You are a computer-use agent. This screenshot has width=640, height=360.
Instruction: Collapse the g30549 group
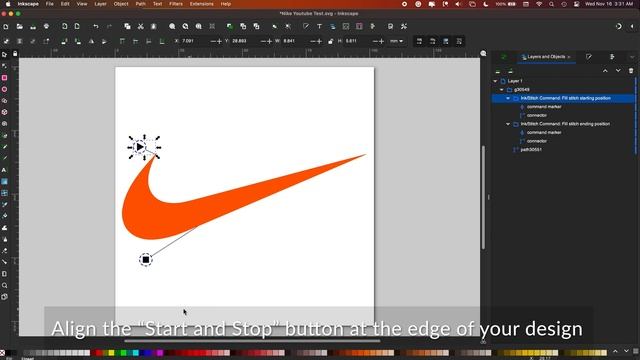coord(502,90)
